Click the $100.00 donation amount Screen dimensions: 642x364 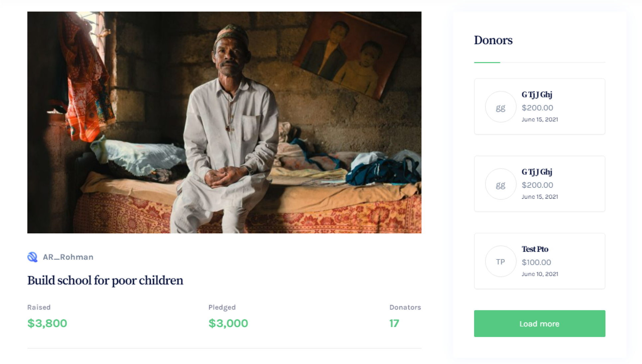[x=536, y=262]
